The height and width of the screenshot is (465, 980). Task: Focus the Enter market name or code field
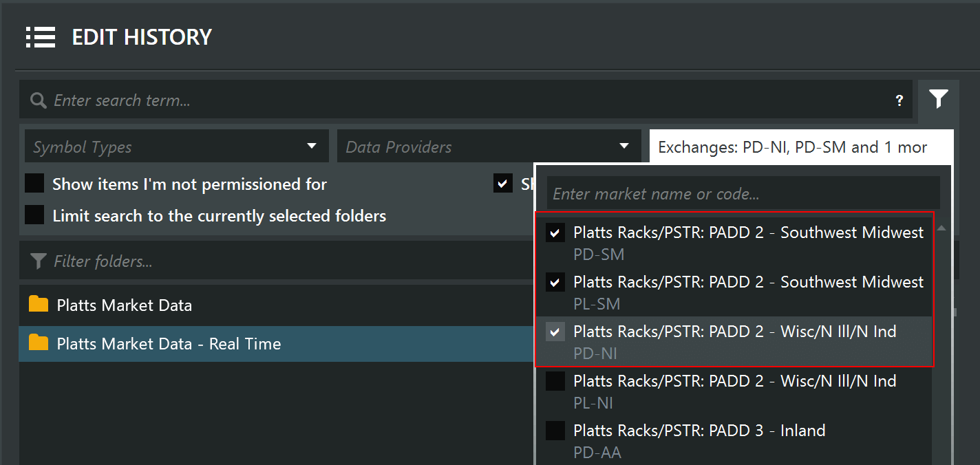[x=743, y=193]
